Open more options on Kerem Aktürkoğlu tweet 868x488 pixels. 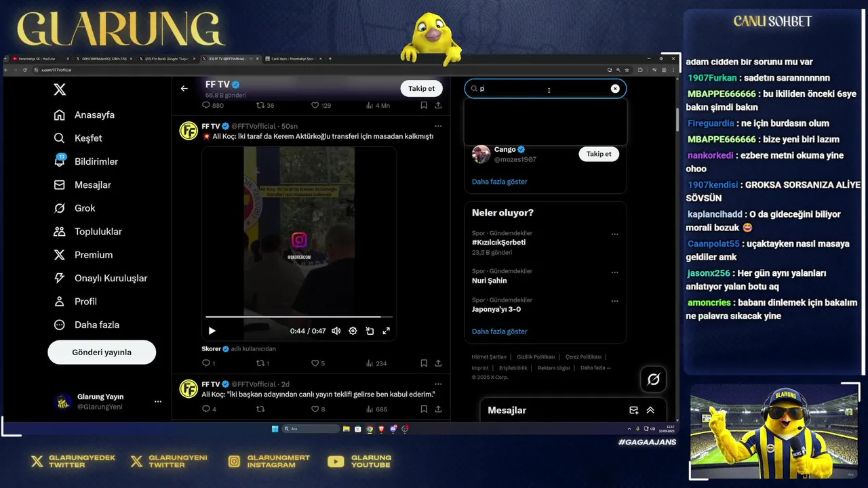[438, 126]
